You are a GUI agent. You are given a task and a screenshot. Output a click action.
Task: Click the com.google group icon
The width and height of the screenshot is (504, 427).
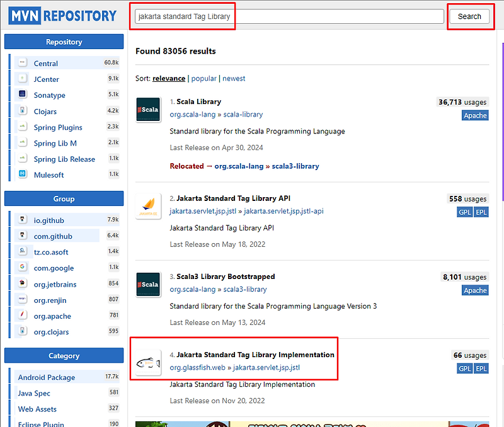point(22,267)
